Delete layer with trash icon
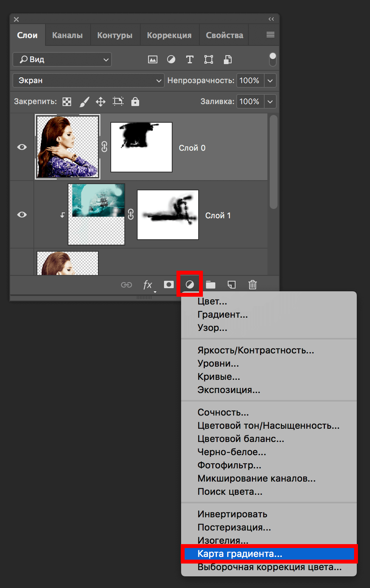Viewport: 370px width, 588px height. (253, 285)
